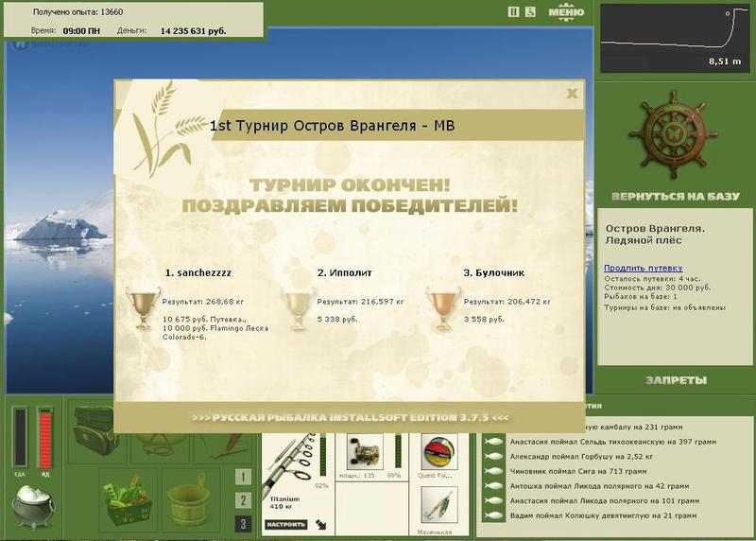
Task: Click "Результат: 216,597 кг" text
Action: (x=360, y=302)
